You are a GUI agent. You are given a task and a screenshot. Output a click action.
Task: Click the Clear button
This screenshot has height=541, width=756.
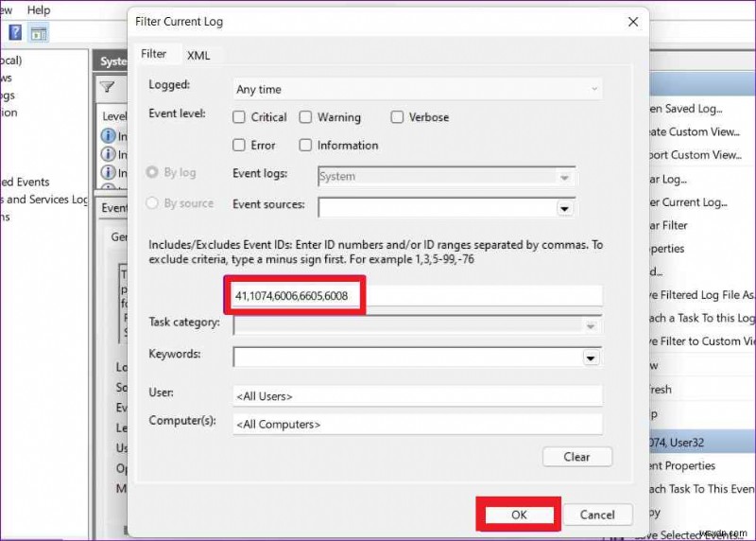pyautogui.click(x=577, y=457)
